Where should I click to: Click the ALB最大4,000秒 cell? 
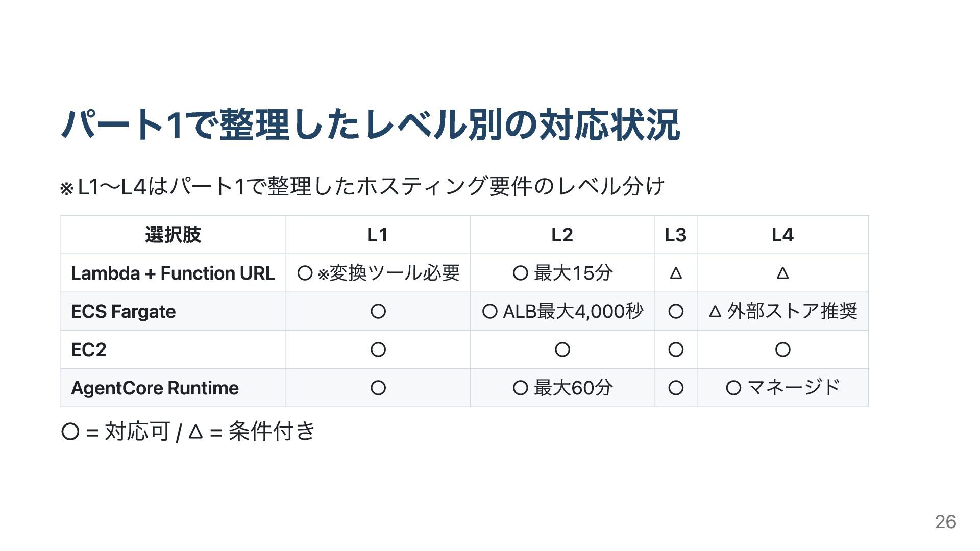coord(562,311)
